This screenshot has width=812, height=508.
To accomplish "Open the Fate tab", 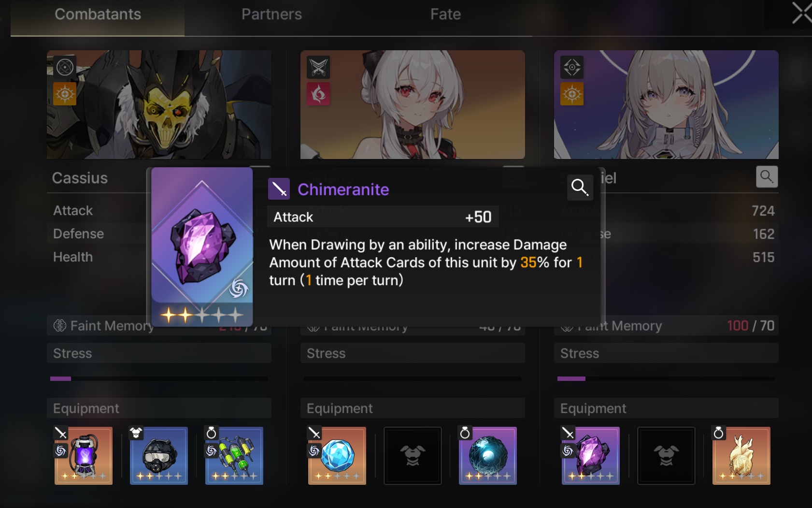I will (445, 15).
